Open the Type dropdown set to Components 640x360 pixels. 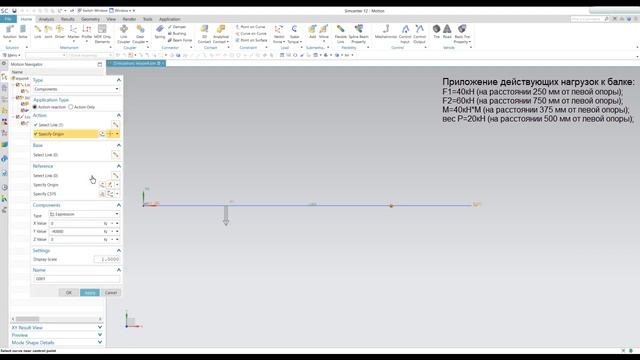[x=76, y=89]
